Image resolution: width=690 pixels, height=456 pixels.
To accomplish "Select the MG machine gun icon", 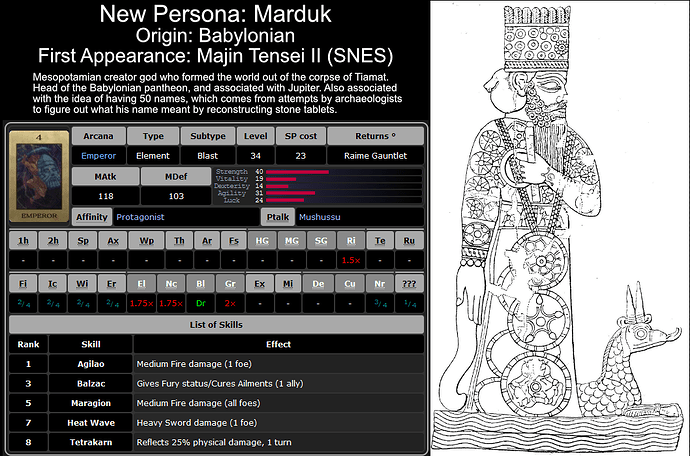I will pos(292,241).
